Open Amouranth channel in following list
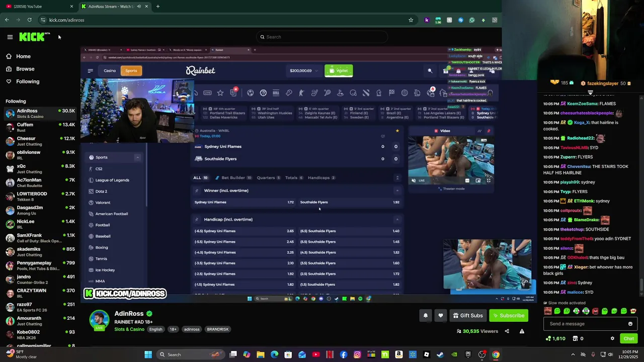The height and width of the screenshot is (362, 644). pyautogui.click(x=40, y=321)
